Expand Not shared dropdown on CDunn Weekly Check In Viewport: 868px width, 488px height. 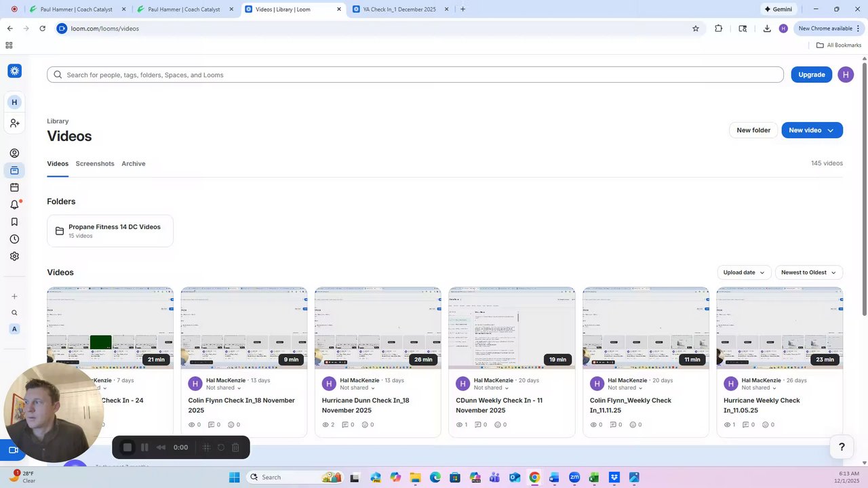[492, 388]
